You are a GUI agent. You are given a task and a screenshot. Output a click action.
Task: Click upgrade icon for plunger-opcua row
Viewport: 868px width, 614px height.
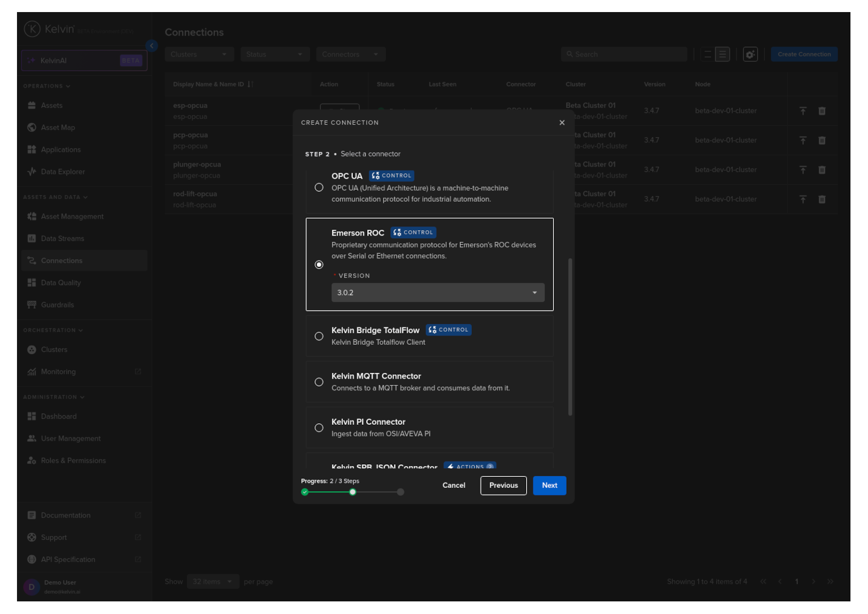point(803,170)
